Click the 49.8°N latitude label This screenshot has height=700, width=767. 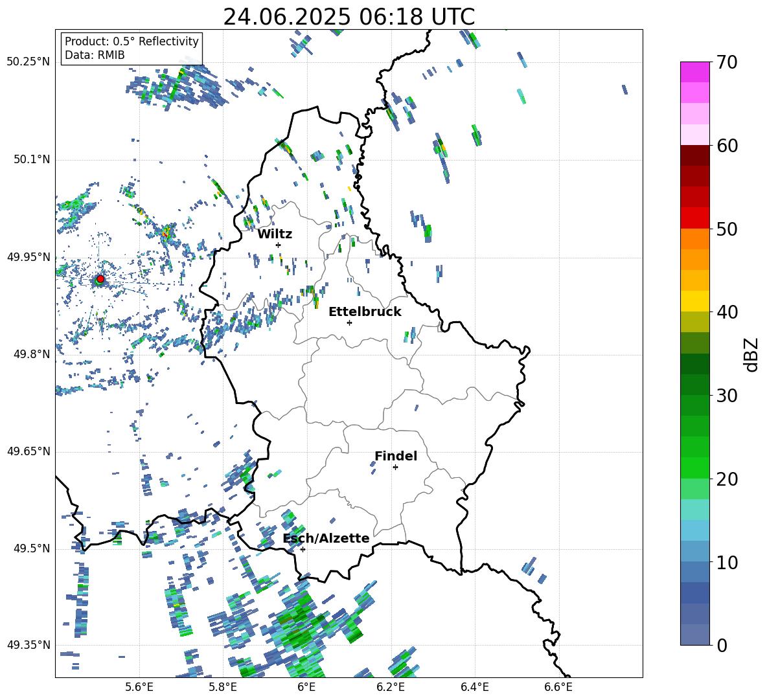pyautogui.click(x=32, y=354)
